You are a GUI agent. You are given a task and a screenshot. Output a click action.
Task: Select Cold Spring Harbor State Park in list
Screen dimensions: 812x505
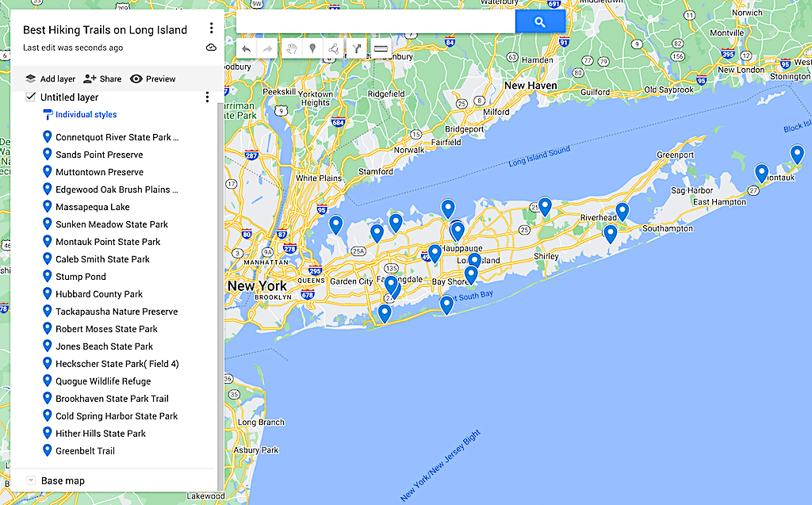tap(117, 416)
